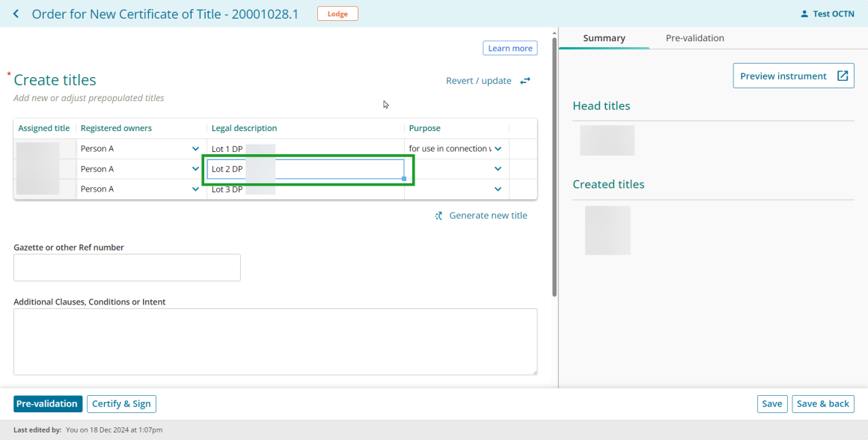
Task: Select the Lot 3 DP legal description cell
Action: [x=305, y=189]
